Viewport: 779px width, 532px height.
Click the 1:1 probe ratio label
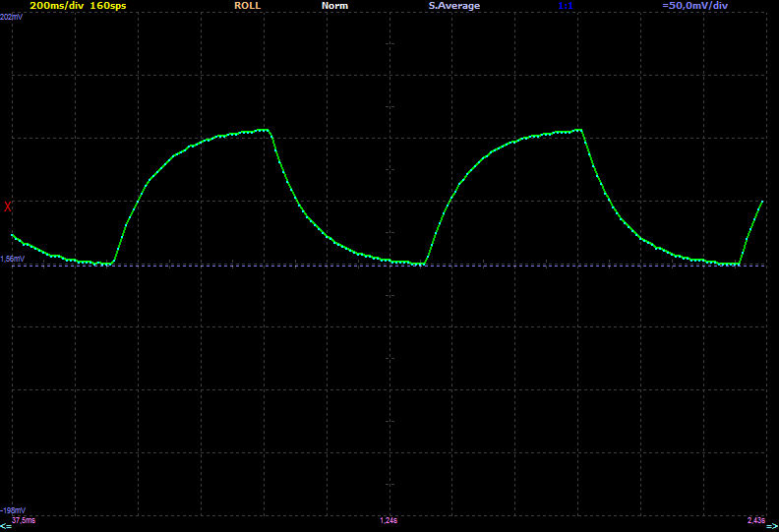(x=566, y=6)
